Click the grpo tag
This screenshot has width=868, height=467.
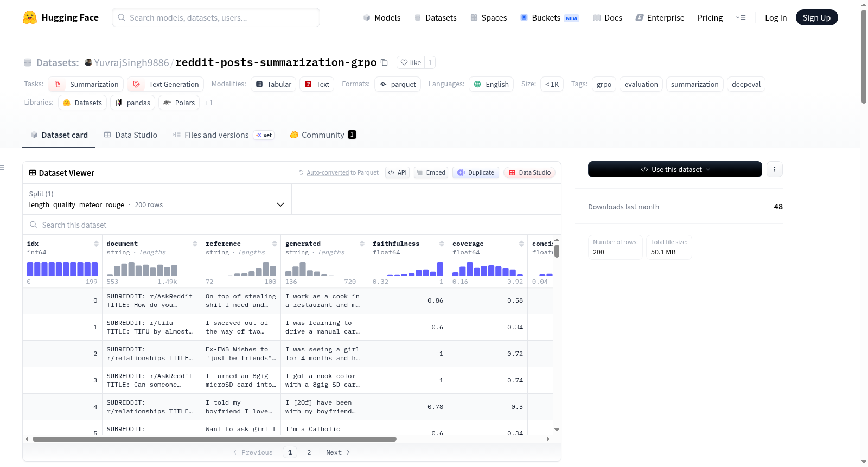[604, 84]
